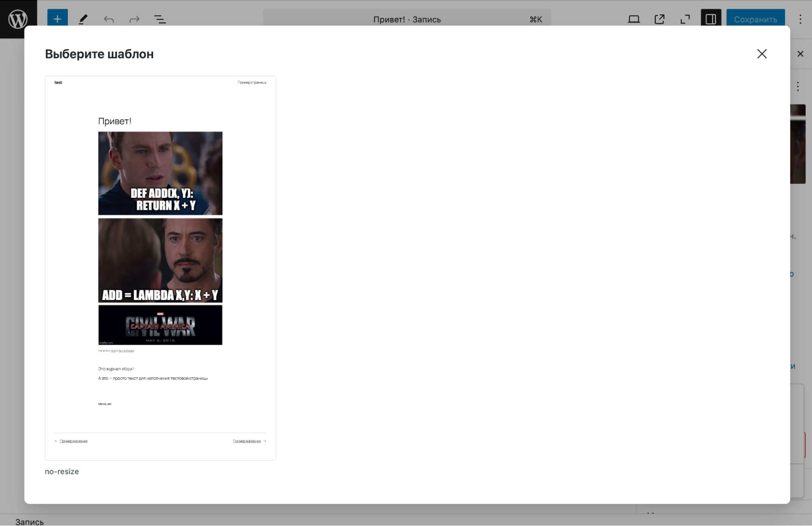Click the Redo arrow icon
The width and height of the screenshot is (812, 526).
point(134,19)
